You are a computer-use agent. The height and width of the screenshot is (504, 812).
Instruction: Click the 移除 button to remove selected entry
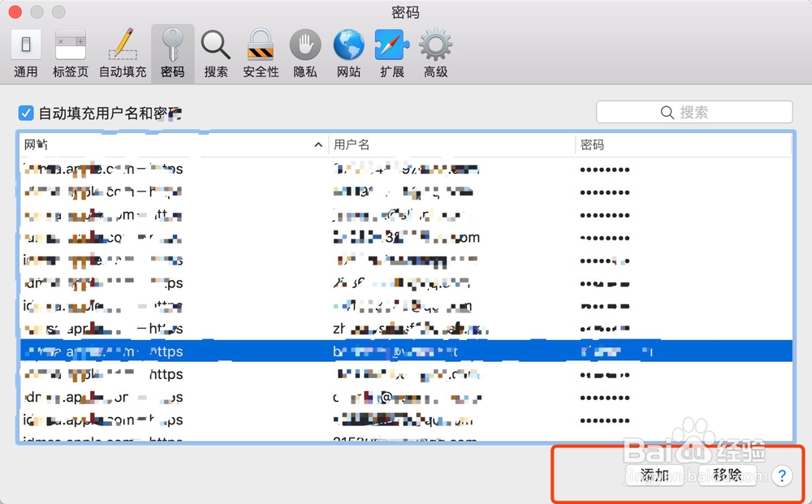(x=729, y=476)
